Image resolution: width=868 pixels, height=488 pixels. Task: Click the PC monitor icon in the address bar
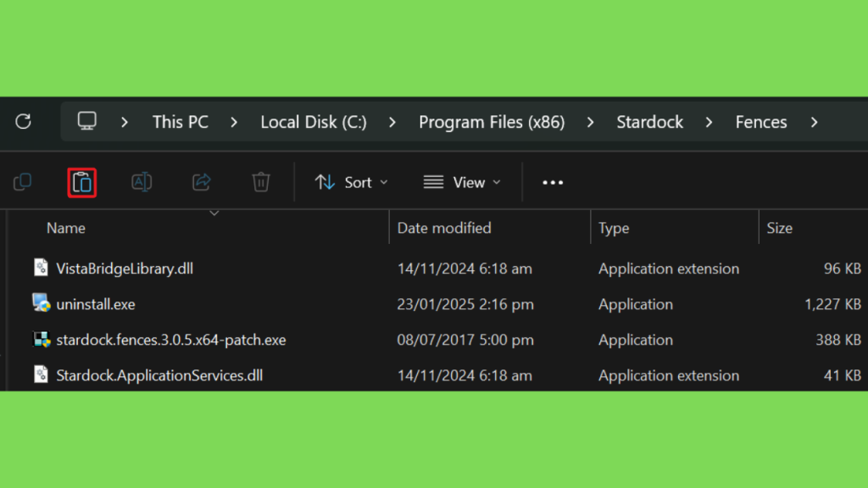87,121
